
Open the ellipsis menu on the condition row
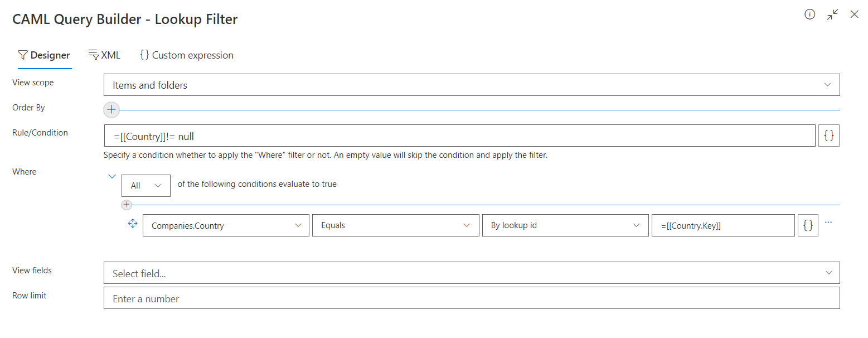tap(828, 222)
